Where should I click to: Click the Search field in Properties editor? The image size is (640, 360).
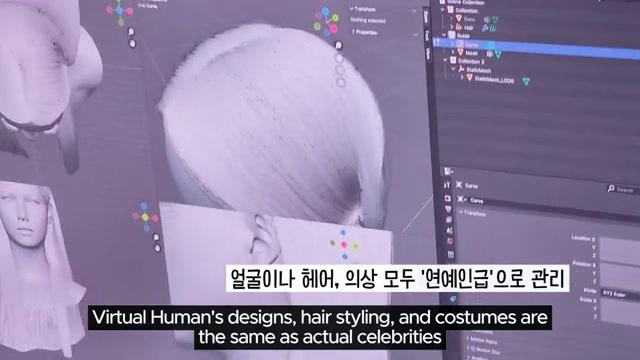coord(623,189)
